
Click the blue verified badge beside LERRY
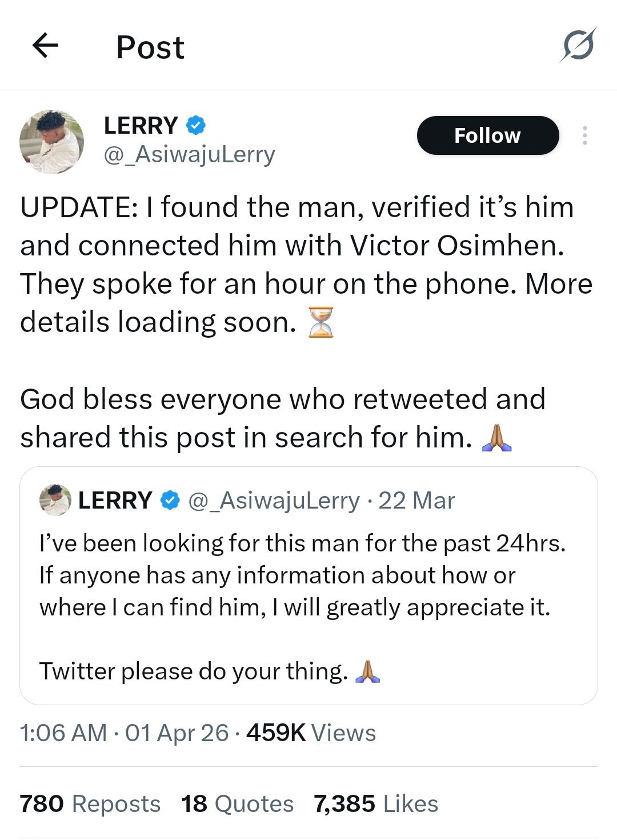[195, 125]
